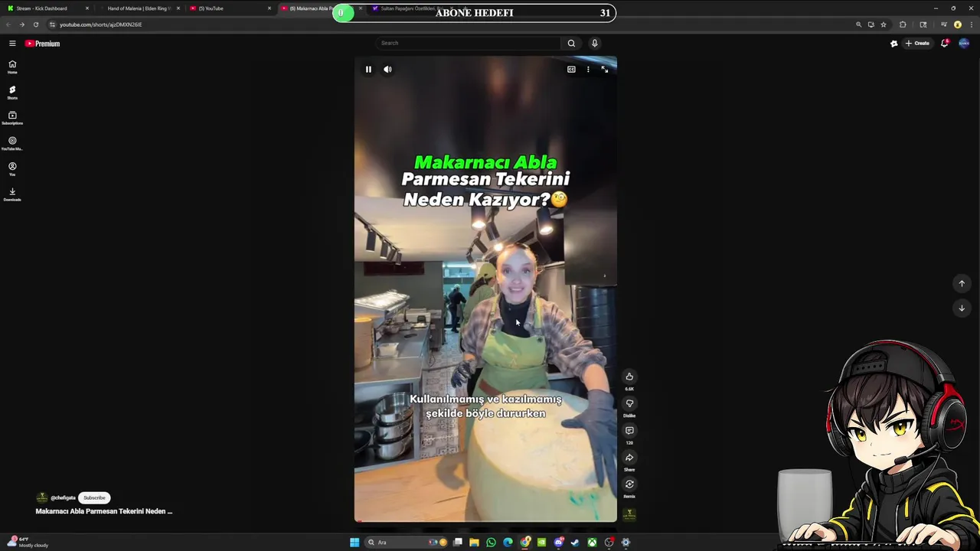This screenshot has width=980, height=551.
Task: Pause the Shorts video
Action: click(x=368, y=69)
